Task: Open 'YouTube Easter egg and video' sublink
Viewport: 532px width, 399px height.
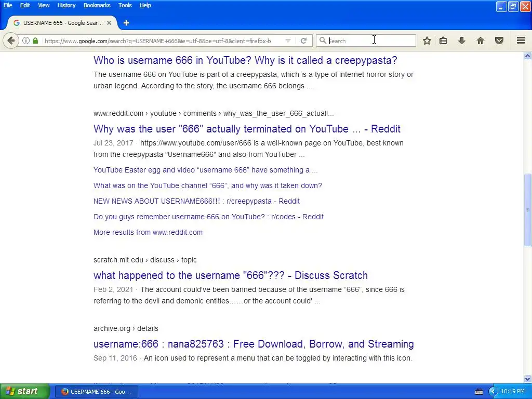Action: (x=206, y=170)
